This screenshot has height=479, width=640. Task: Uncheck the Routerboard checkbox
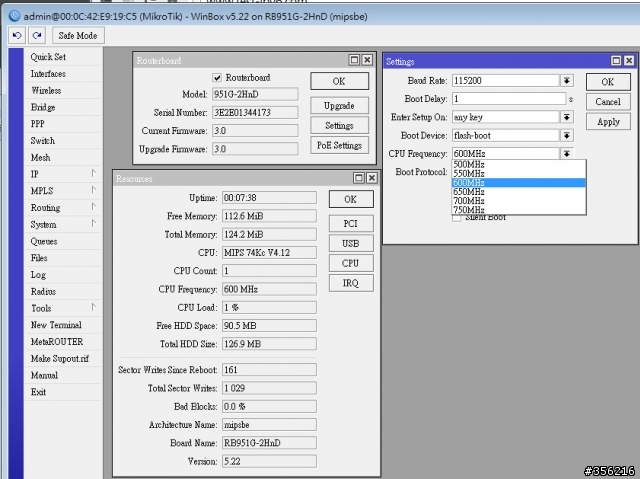[x=217, y=78]
